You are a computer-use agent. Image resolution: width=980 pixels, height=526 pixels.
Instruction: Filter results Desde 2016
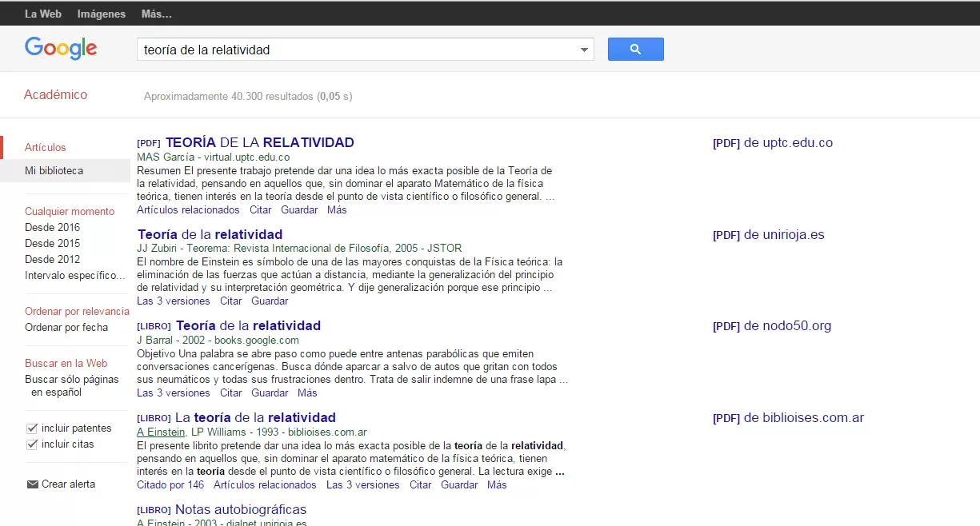coord(52,227)
